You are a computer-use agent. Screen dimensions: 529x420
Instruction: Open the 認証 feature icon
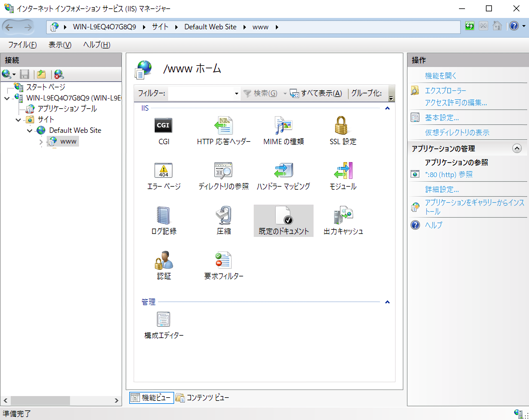(x=163, y=260)
